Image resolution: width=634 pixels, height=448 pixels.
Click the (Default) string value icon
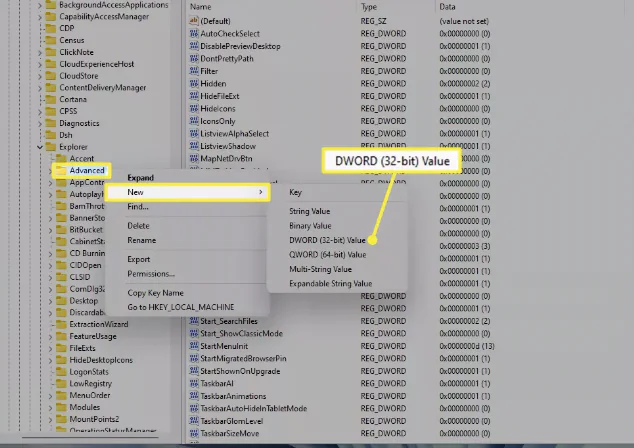coord(194,21)
